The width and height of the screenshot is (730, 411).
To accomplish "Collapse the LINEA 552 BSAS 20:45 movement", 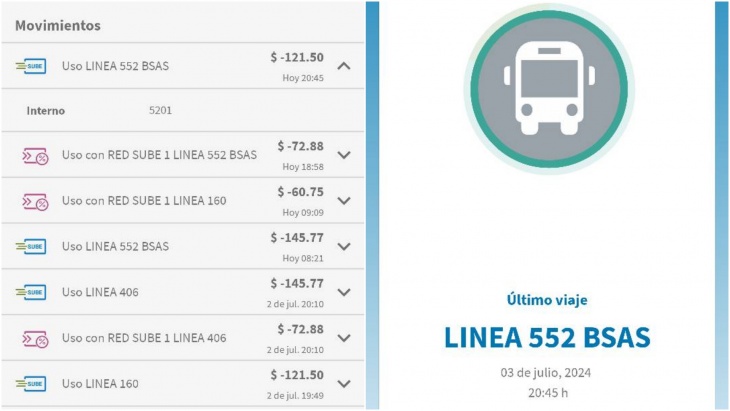I will click(x=344, y=66).
